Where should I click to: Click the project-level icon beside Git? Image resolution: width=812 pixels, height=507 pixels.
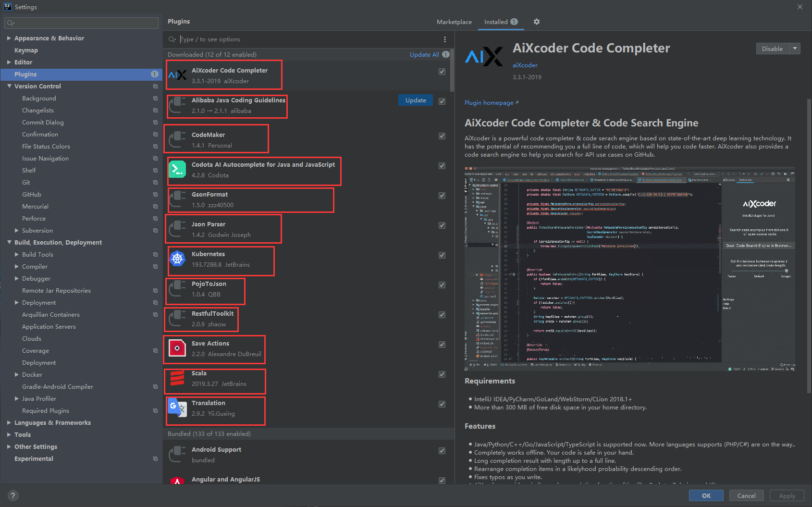tap(155, 182)
